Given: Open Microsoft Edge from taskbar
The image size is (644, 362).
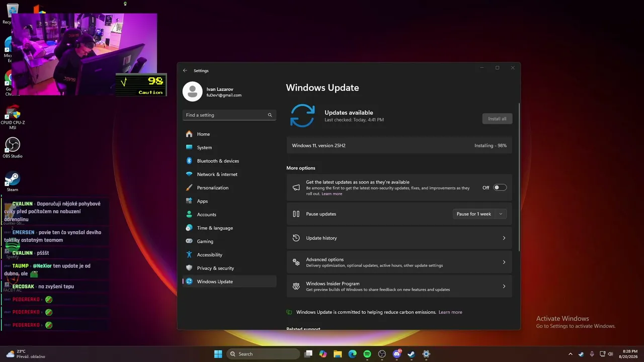Looking at the screenshot, I should pos(353,354).
